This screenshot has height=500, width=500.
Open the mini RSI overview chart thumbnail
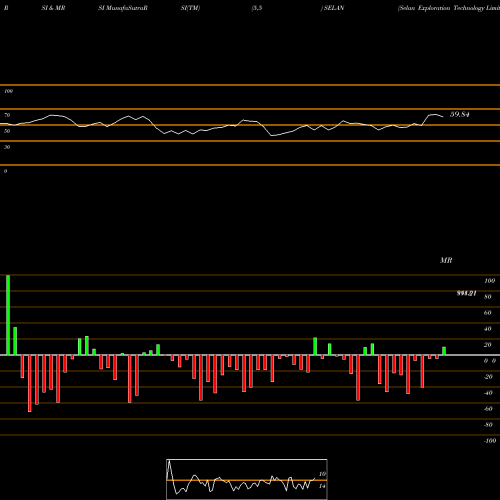247,479
